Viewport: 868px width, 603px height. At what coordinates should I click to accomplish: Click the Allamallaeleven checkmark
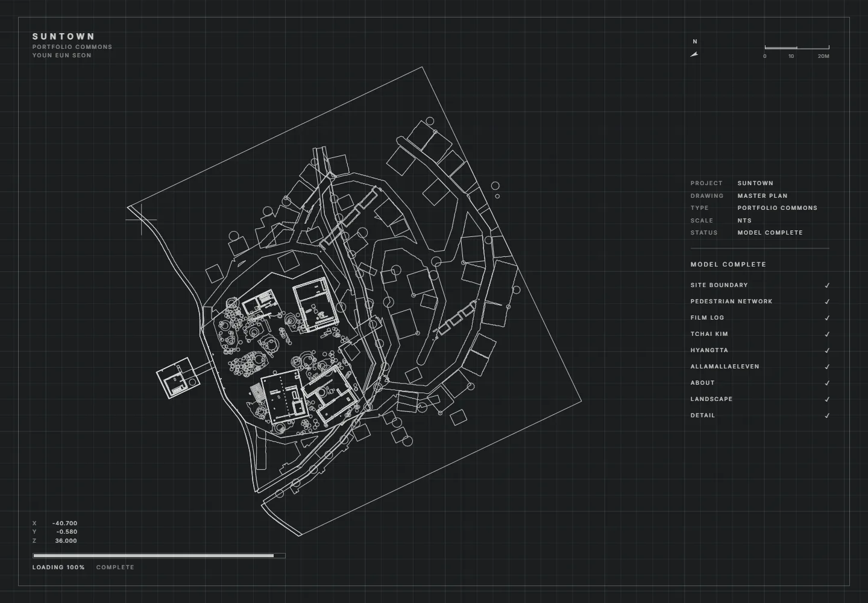[x=827, y=367]
